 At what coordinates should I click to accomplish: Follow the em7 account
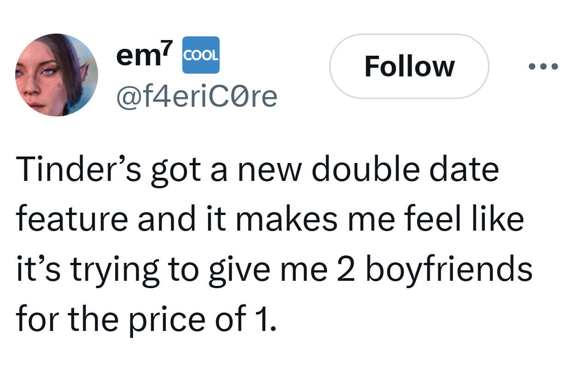409,66
